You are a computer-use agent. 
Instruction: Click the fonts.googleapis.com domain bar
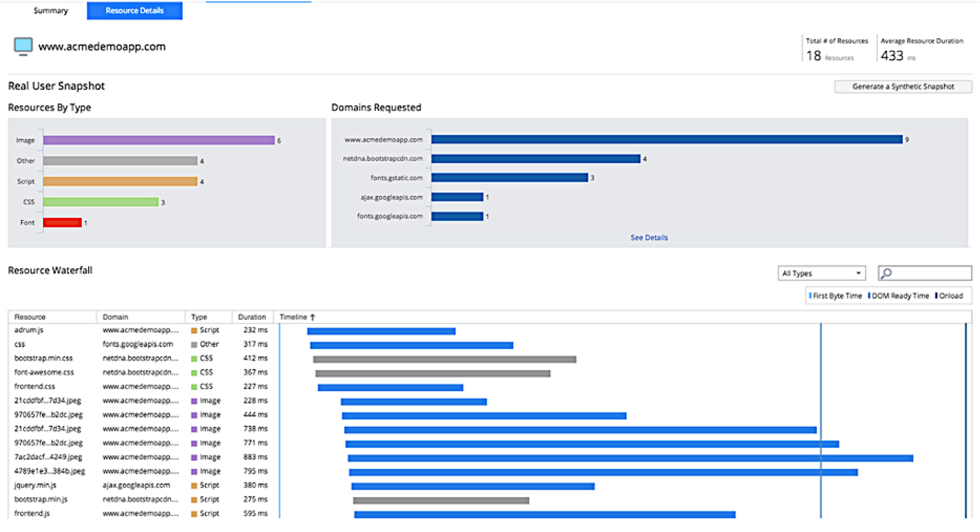click(457, 216)
